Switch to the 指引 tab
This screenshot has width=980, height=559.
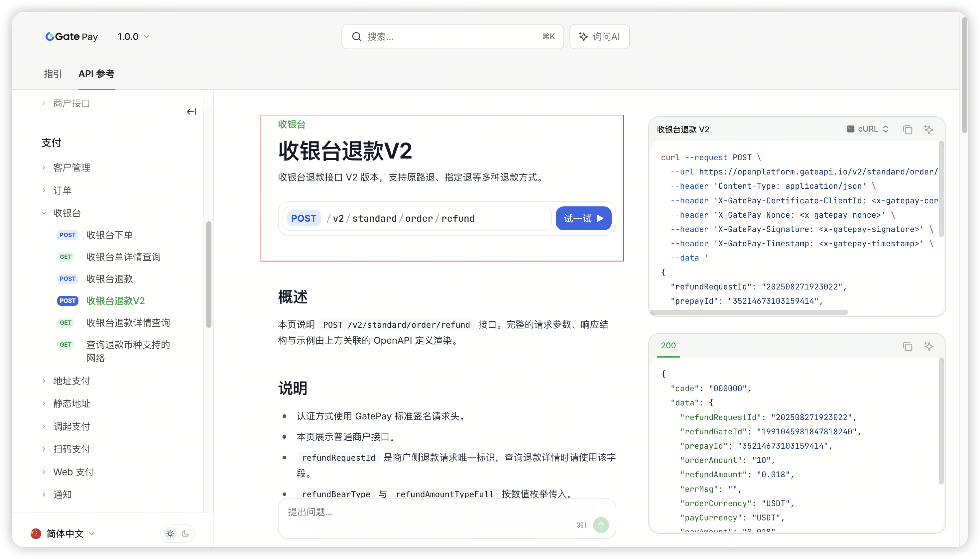click(53, 74)
